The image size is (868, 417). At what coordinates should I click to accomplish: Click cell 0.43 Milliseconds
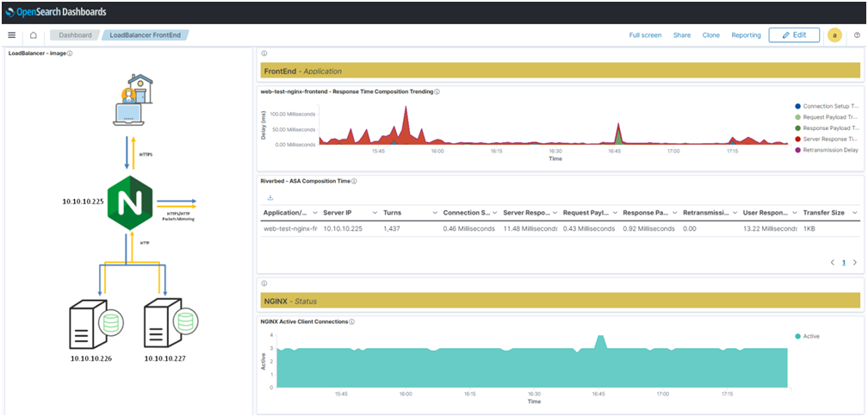pyautogui.click(x=589, y=228)
